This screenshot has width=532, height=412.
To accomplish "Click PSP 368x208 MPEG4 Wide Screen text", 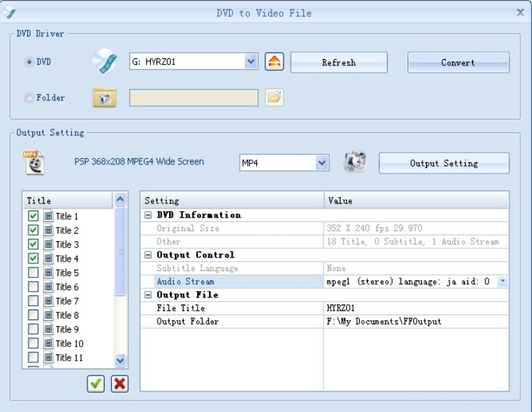I will (139, 162).
